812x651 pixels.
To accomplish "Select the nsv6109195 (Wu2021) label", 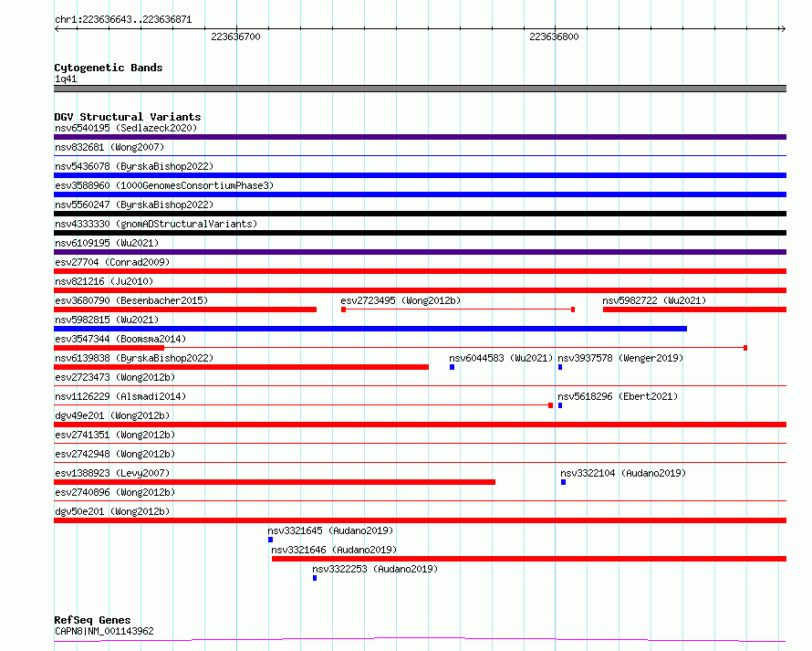I will tap(107, 243).
